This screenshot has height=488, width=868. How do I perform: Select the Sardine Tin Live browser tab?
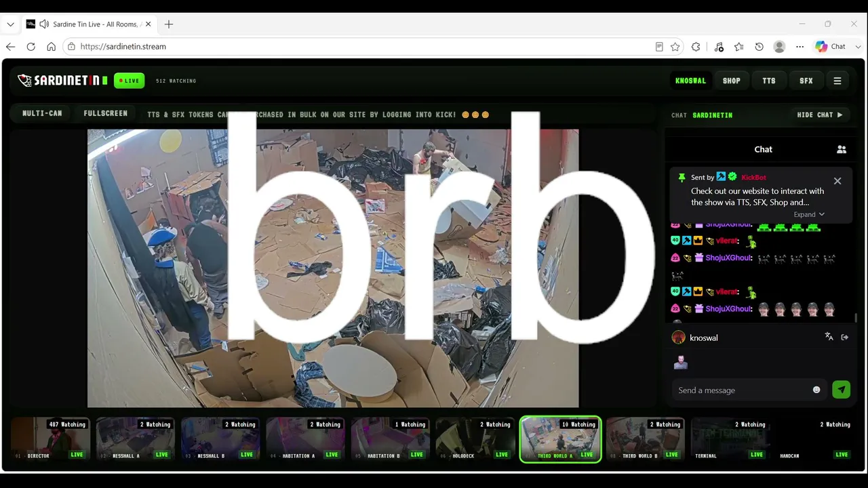click(x=88, y=24)
